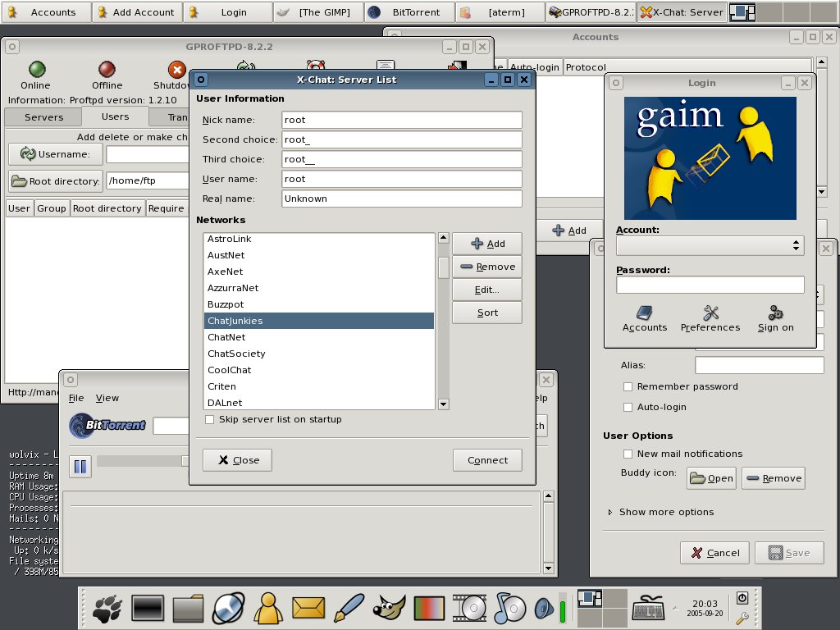Switch to the Servers tab in GPROFTPD

tap(44, 117)
